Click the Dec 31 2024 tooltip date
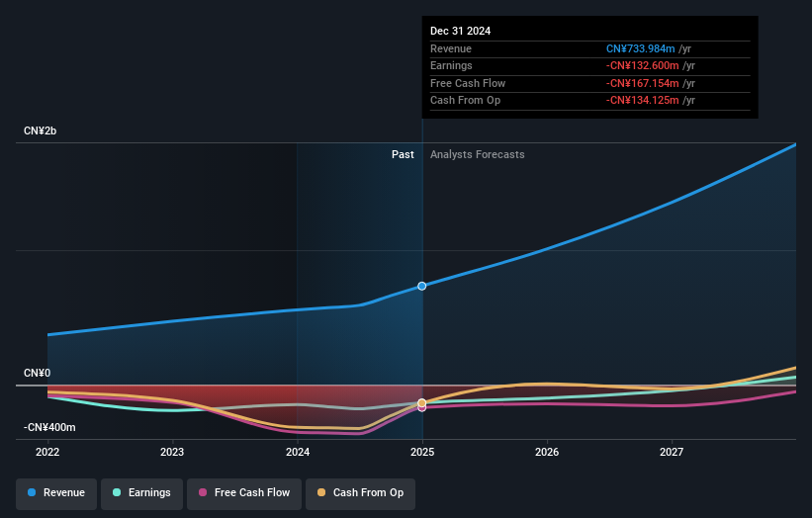 click(x=460, y=31)
